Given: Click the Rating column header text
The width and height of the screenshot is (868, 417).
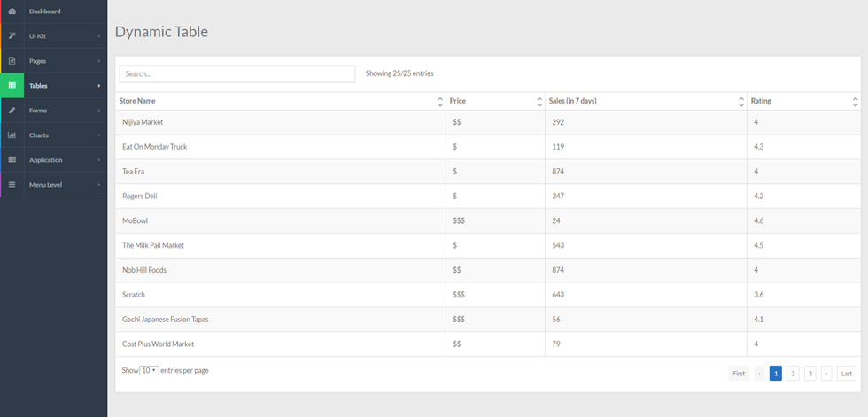Looking at the screenshot, I should pos(761,101).
